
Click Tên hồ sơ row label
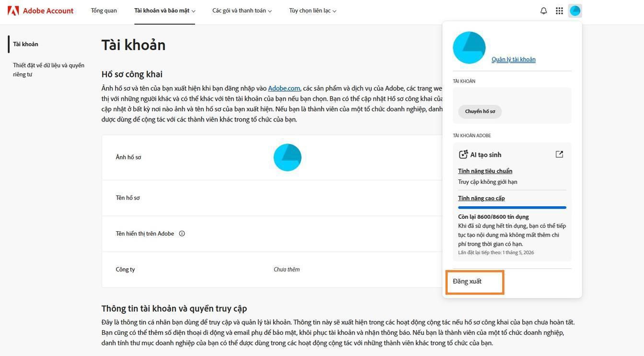(x=128, y=198)
